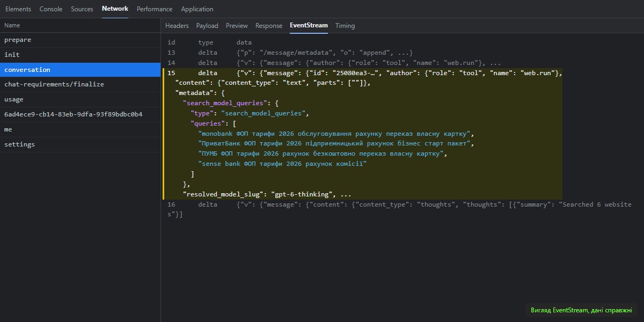The image size is (644, 322).
Task: Show the Headers tab for the request
Action: pyautogui.click(x=177, y=26)
